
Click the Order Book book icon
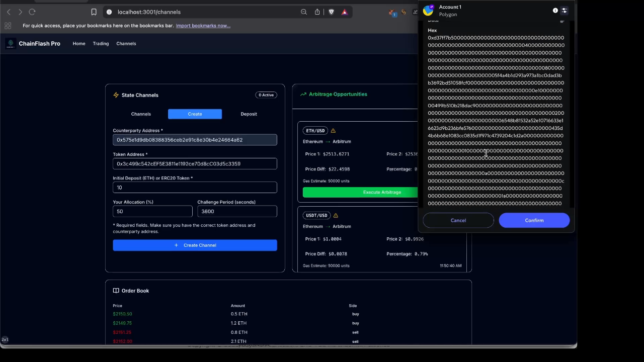[116, 291]
